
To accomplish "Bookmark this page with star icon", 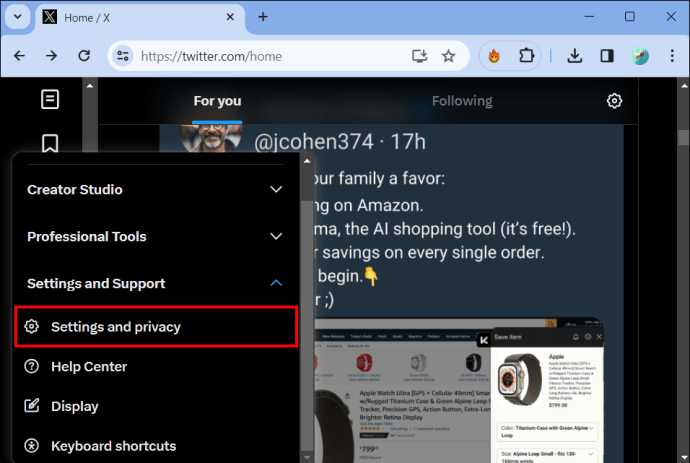I will pyautogui.click(x=448, y=56).
